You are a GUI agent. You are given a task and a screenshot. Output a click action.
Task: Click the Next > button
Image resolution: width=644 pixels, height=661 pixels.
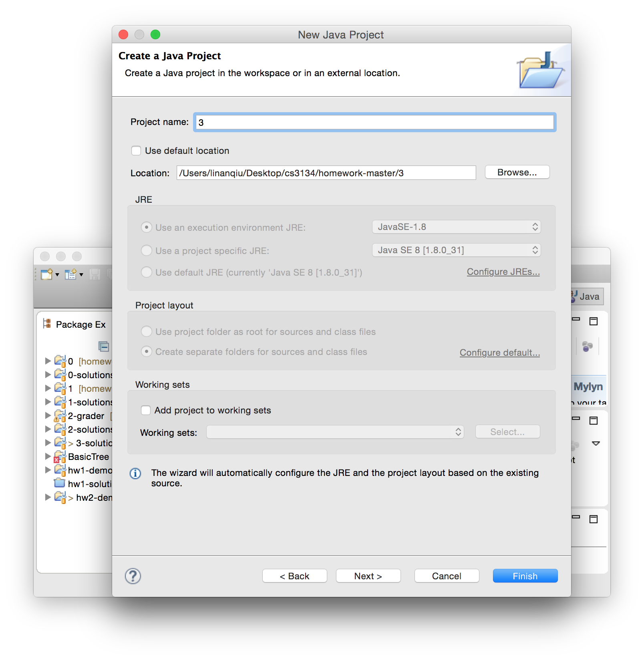368,576
